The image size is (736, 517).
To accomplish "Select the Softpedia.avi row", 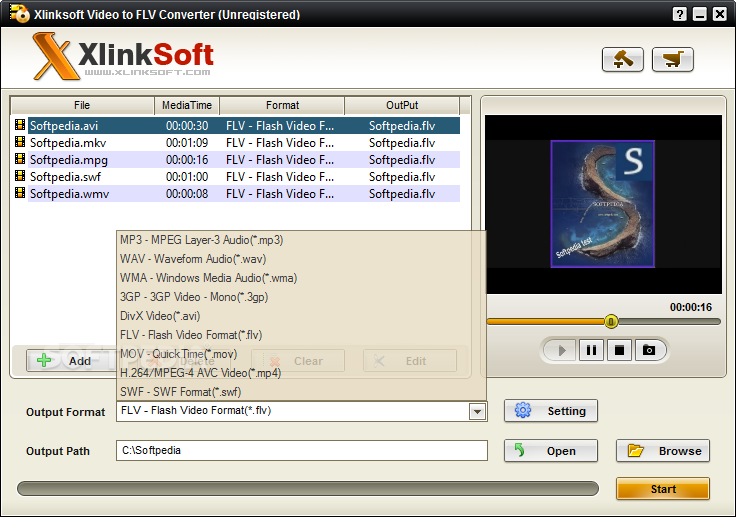I will pos(244,126).
